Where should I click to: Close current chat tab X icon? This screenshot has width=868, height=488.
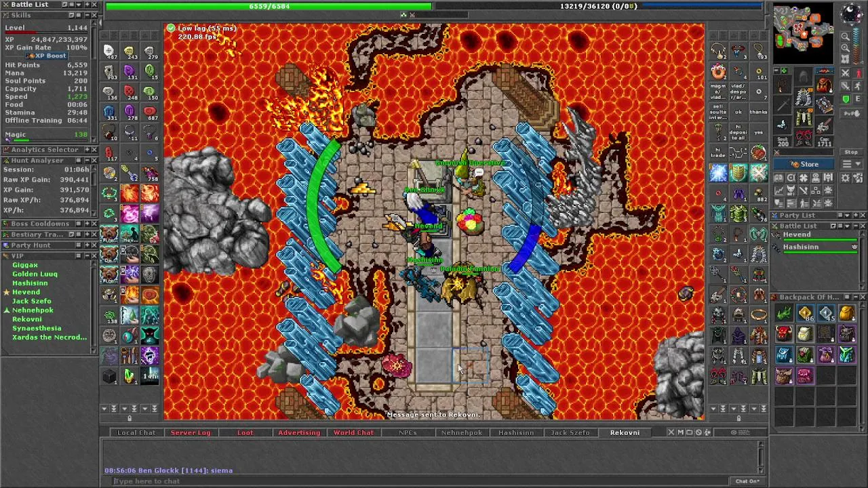point(671,432)
